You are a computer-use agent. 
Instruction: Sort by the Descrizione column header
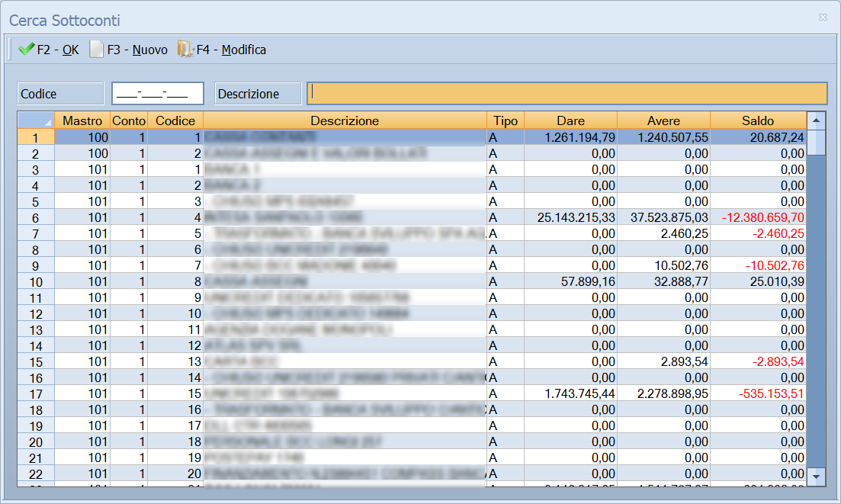pos(345,120)
